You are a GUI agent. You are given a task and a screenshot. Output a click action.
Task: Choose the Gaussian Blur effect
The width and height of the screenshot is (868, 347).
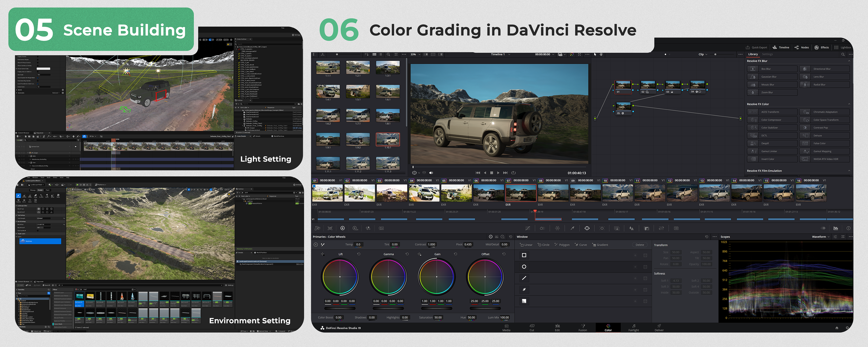click(772, 77)
